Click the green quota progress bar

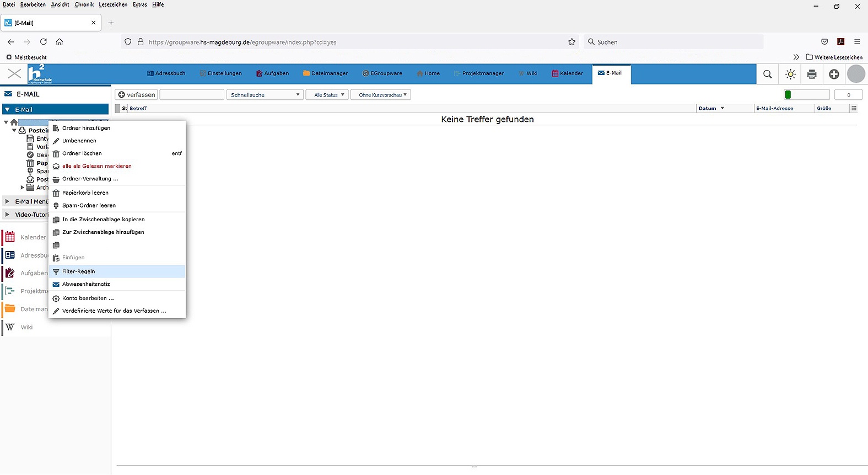tap(806, 95)
